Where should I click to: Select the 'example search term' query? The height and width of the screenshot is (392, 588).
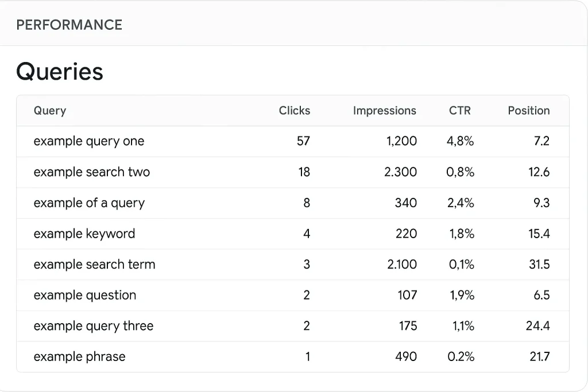pos(94,265)
